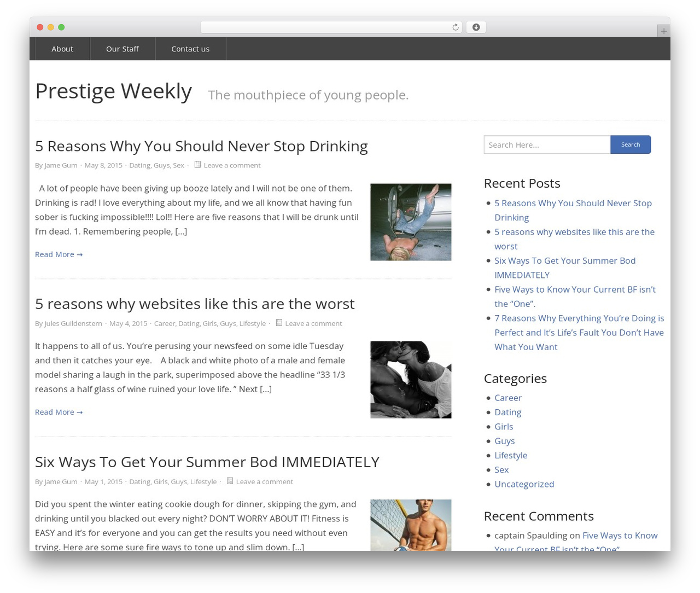This screenshot has height=593, width=700.
Task: Click the Career tag under the second post
Action: (165, 323)
